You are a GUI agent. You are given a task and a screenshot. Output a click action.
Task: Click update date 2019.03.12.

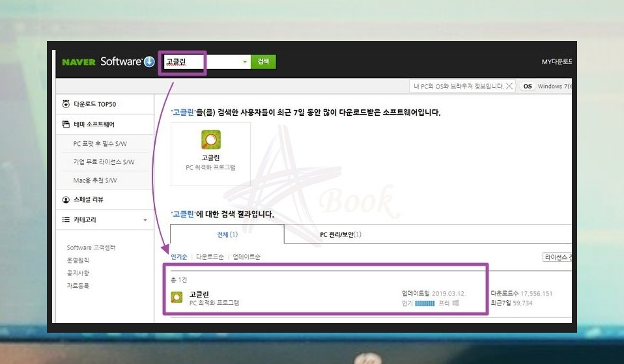(x=449, y=294)
